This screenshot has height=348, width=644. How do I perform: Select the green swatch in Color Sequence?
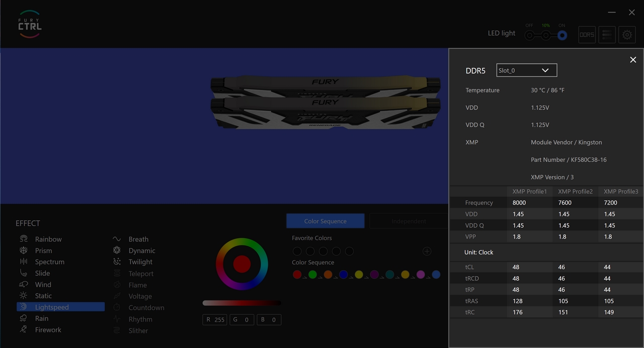312,274
